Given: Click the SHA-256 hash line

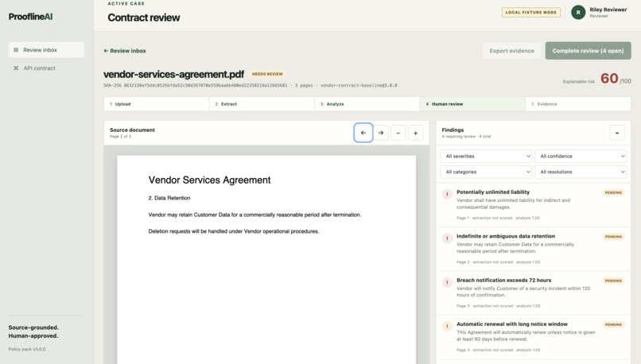Looking at the screenshot, I should tap(251, 85).
